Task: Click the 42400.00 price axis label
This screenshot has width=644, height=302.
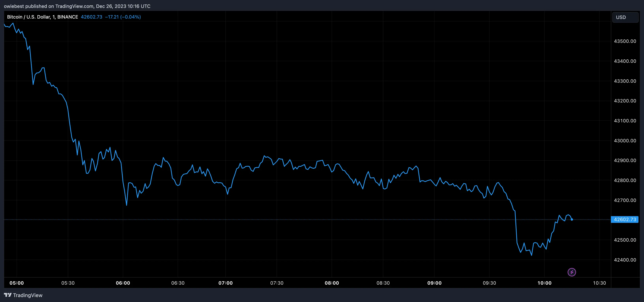Action: (x=625, y=260)
